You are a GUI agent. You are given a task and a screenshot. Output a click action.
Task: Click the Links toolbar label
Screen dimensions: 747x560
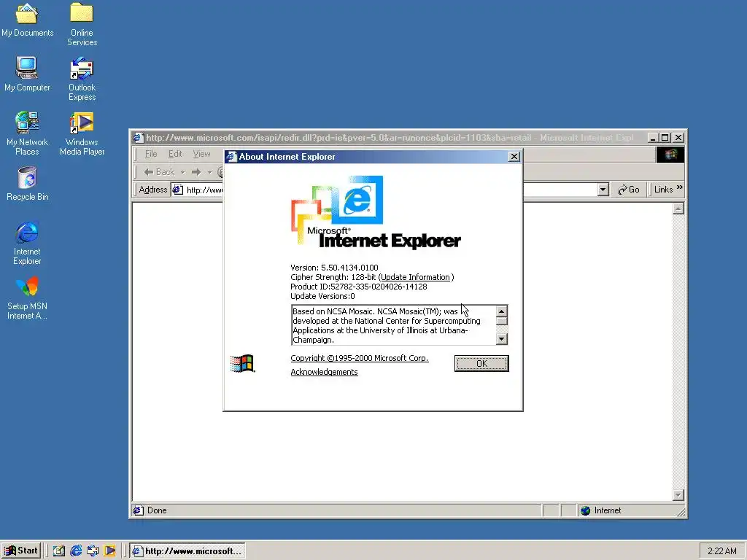pyautogui.click(x=663, y=190)
